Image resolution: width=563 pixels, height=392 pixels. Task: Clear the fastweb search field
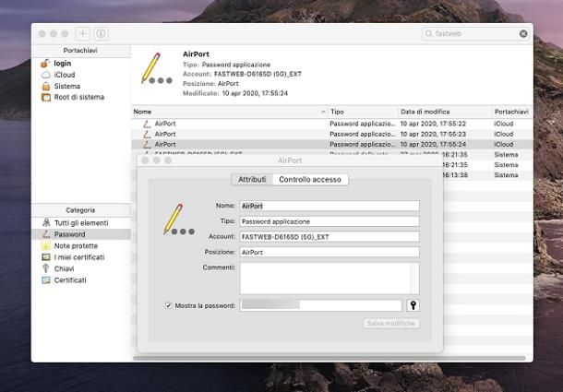point(523,34)
